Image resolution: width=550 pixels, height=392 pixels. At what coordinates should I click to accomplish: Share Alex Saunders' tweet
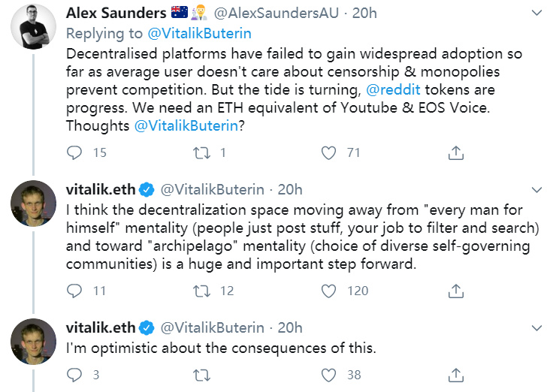tap(455, 153)
